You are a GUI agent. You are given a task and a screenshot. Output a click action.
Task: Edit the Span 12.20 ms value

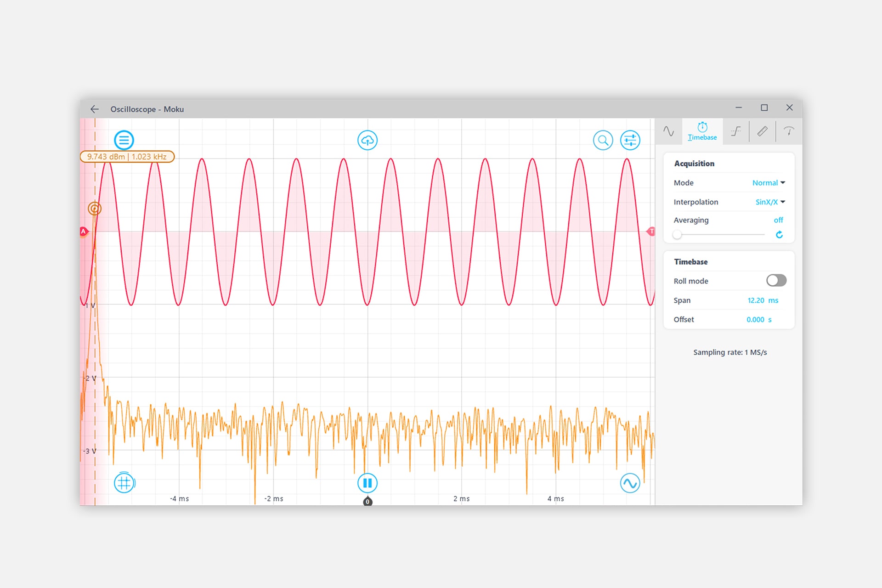pyautogui.click(x=756, y=300)
